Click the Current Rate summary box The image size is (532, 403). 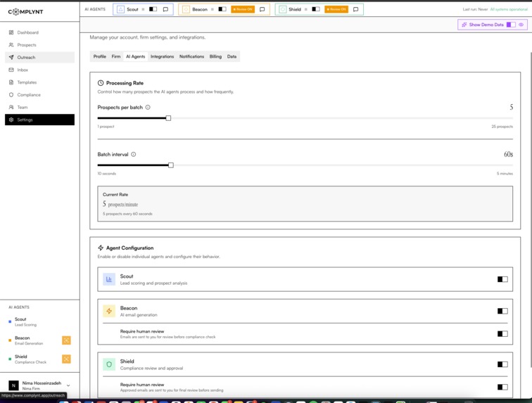coord(305,204)
